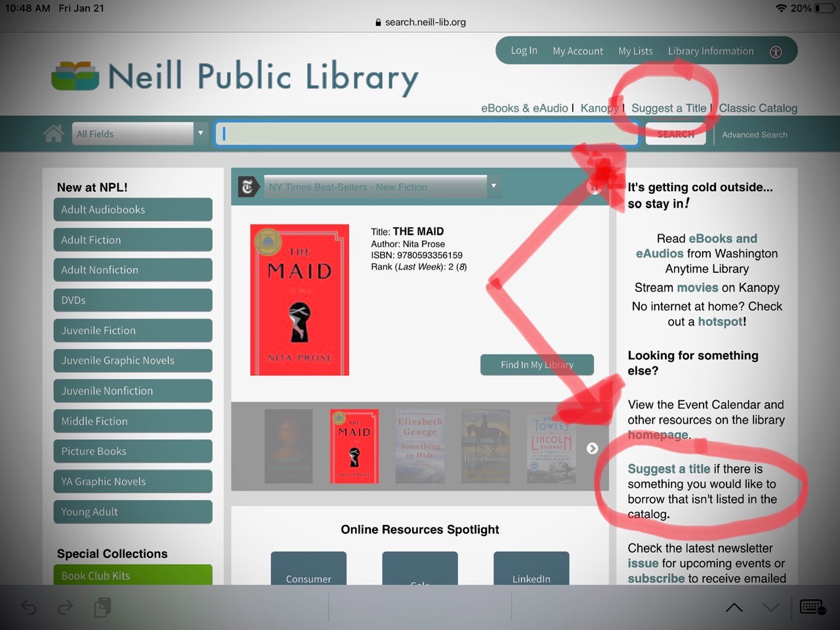
Task: Open the large The Maid book cover
Action: (x=299, y=300)
